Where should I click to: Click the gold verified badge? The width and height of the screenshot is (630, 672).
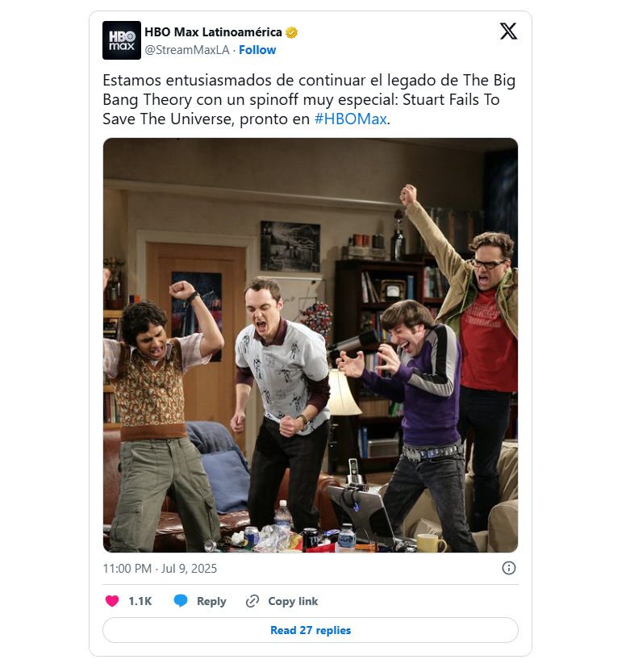click(292, 32)
